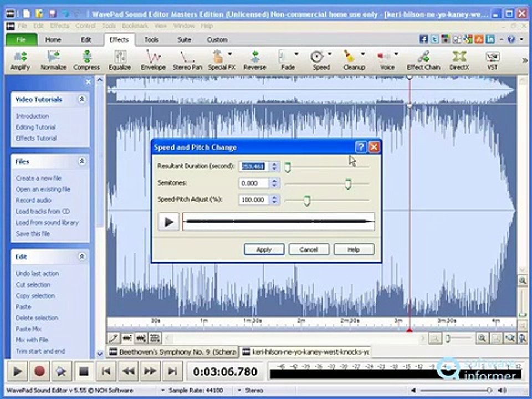This screenshot has width=532, height=399.
Task: Click Undo last action link
Action: click(x=37, y=273)
